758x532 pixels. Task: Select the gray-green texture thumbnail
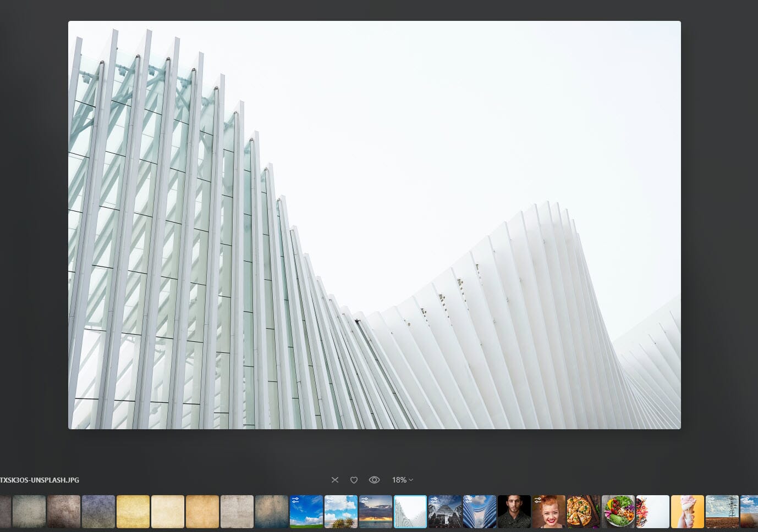(29, 512)
